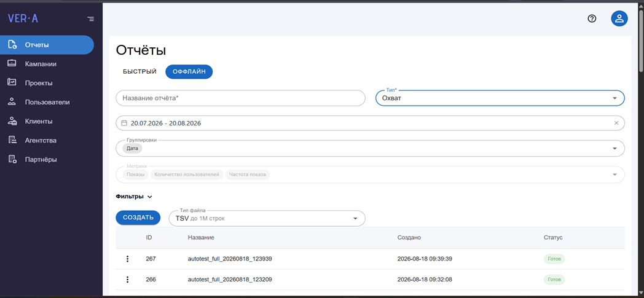
Task: Click the Показы metric chip
Action: pyautogui.click(x=136, y=174)
